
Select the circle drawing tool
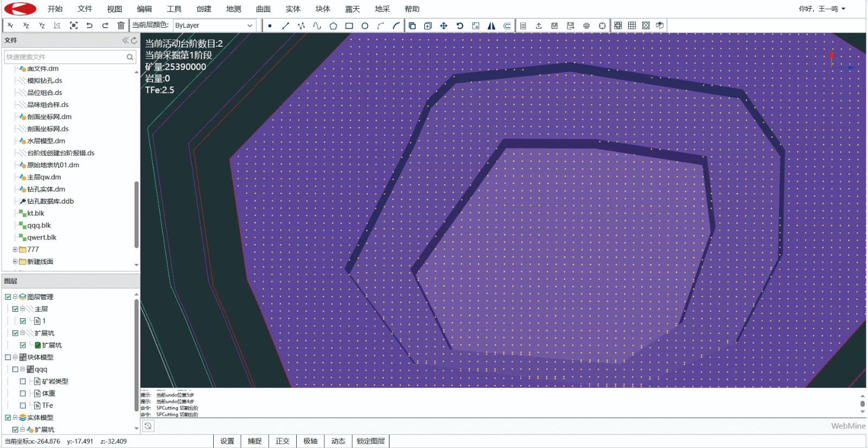click(365, 26)
